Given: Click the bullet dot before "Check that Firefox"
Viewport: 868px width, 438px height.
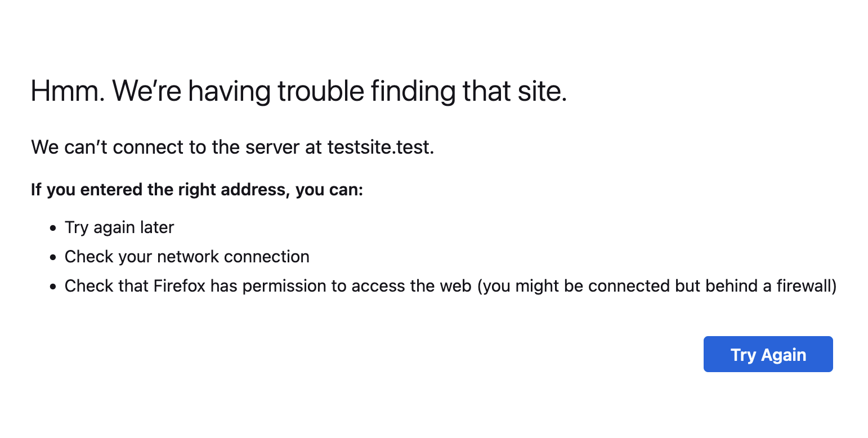Looking at the screenshot, I should (x=53, y=287).
